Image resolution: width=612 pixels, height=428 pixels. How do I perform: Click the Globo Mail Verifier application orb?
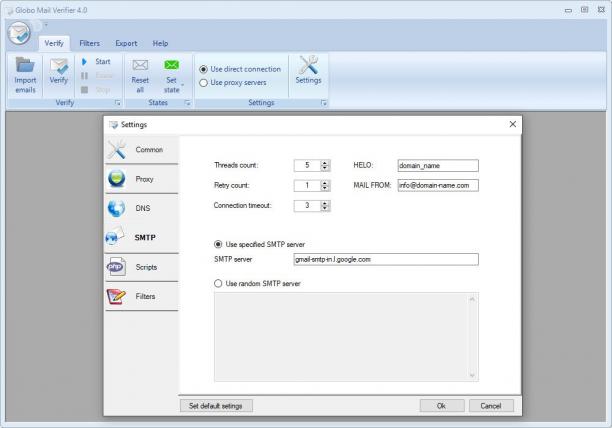point(19,33)
